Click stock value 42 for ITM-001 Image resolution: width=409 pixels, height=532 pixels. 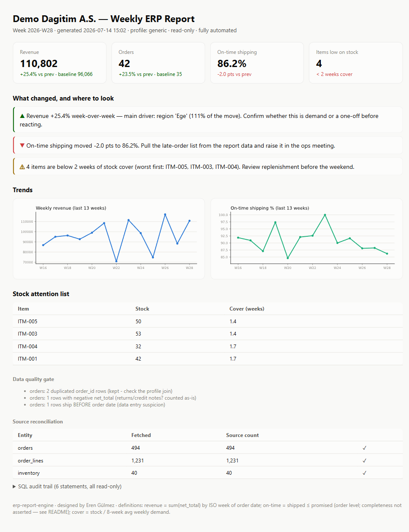click(138, 359)
